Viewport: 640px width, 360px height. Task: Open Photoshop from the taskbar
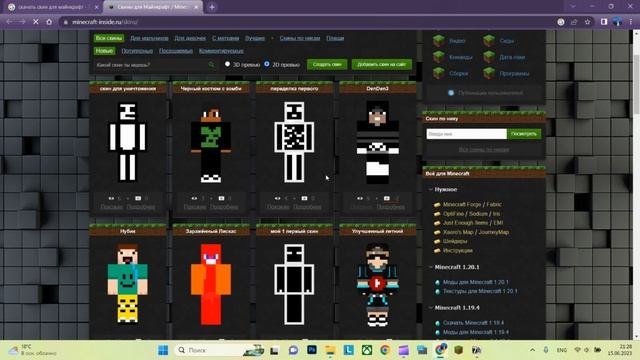pyautogui.click(x=312, y=350)
